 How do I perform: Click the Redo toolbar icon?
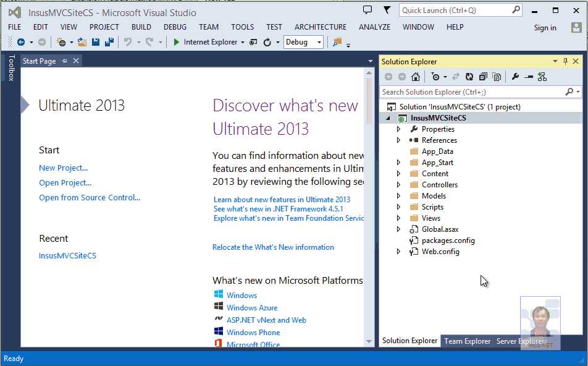pos(149,42)
